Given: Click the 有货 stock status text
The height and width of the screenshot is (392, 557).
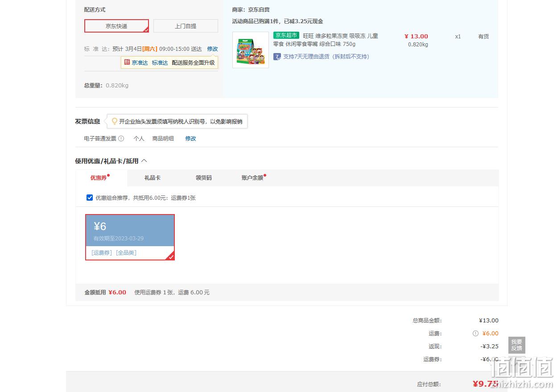Looking at the screenshot, I should coord(483,37).
